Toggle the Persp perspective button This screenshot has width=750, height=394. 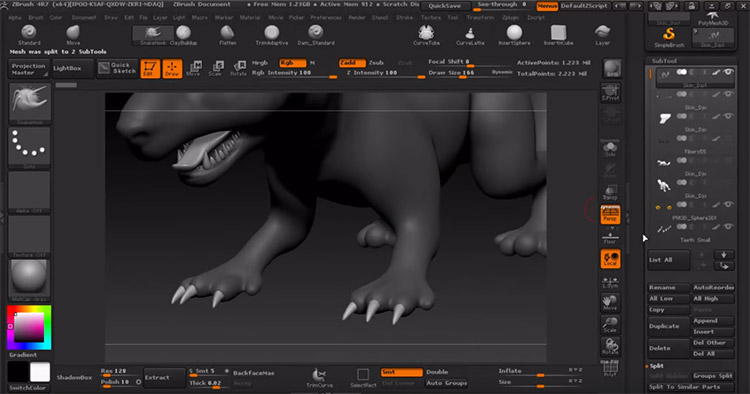pos(610,214)
